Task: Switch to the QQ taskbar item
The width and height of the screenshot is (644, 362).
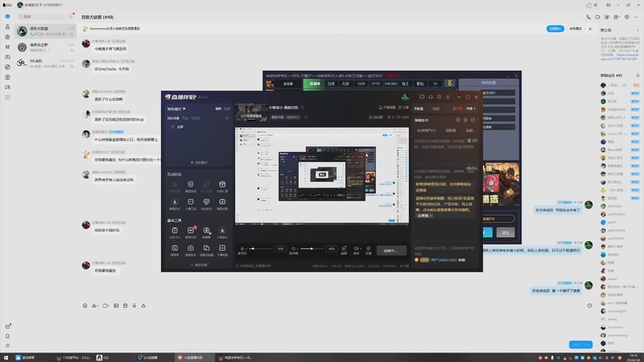Action: point(103,357)
